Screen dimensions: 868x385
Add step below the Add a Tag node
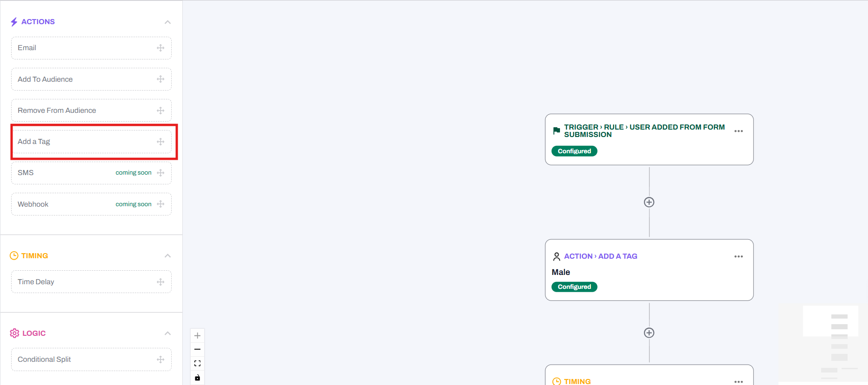649,333
